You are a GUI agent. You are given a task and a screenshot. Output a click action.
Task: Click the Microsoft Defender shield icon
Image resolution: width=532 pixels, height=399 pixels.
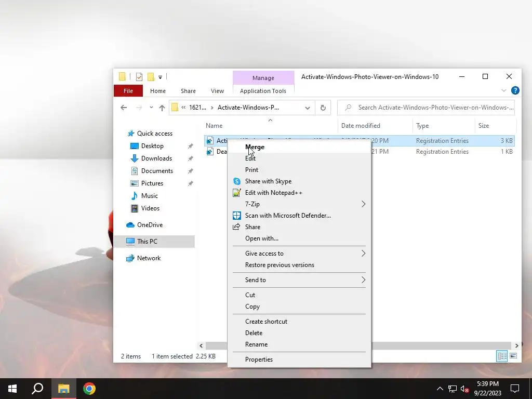236,216
